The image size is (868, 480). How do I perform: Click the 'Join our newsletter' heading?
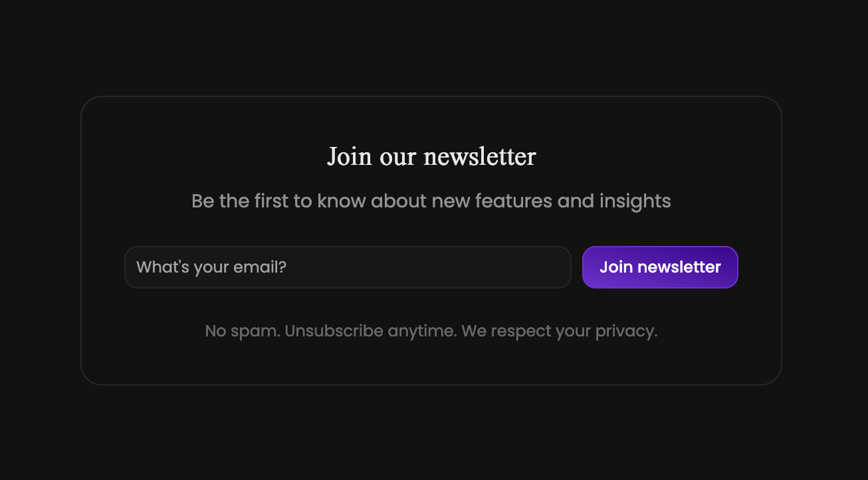431,156
